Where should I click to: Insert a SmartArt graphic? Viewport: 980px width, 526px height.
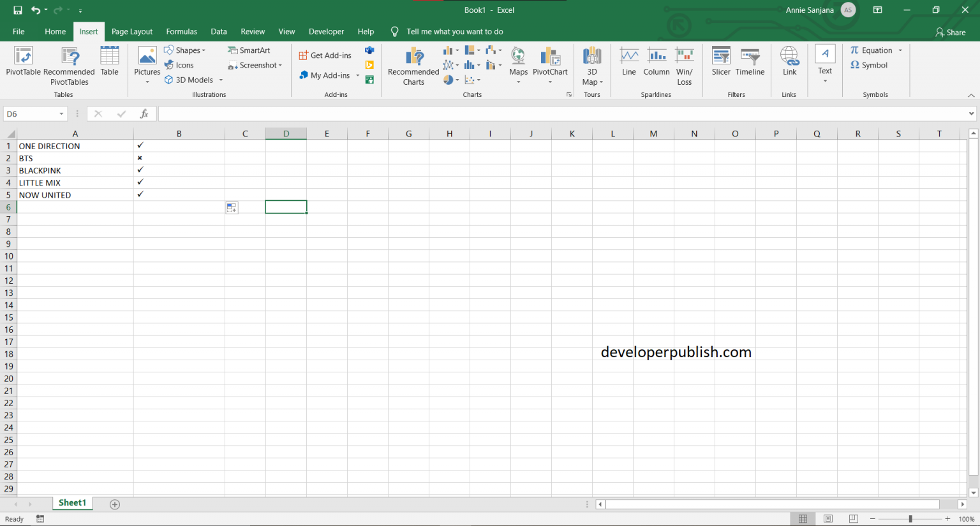249,50
